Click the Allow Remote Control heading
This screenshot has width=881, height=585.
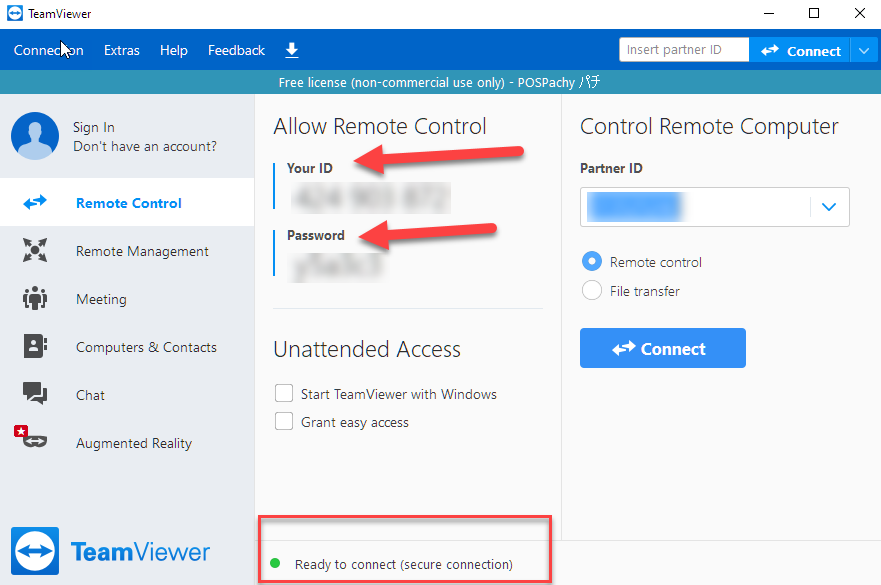click(x=380, y=126)
